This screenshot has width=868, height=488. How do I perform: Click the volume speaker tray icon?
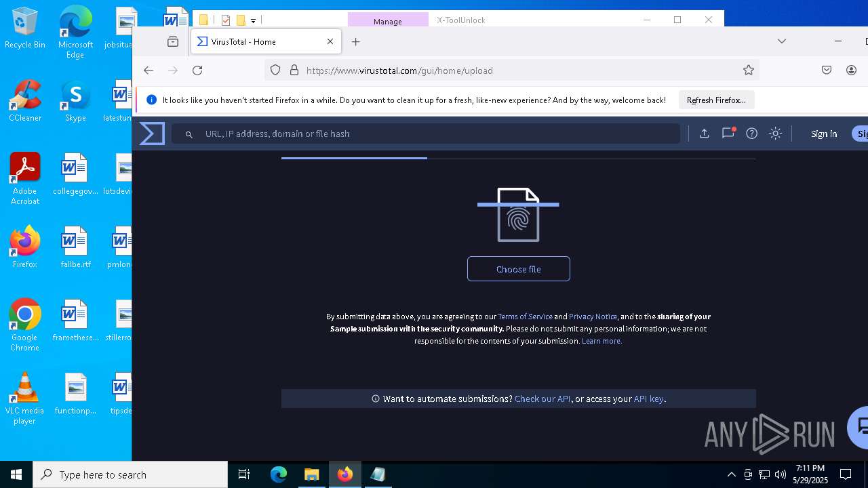point(781,474)
